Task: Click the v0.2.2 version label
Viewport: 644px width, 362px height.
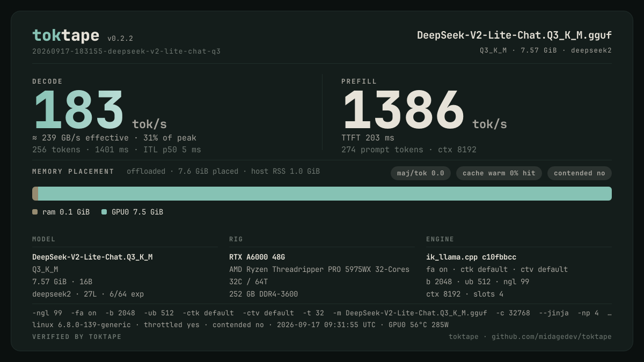Action: tap(120, 39)
